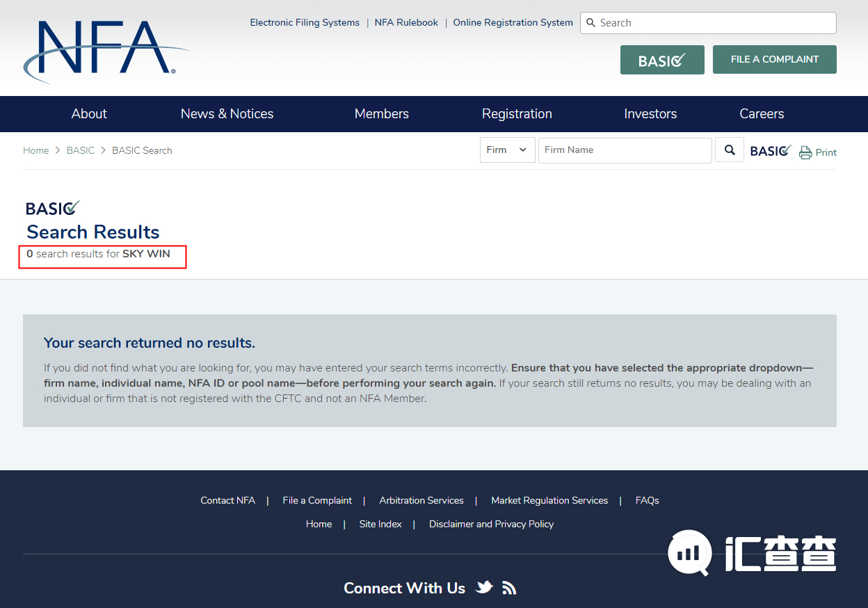Click the RSS feed icon in the footer
The height and width of the screenshot is (608, 868).
(509, 588)
